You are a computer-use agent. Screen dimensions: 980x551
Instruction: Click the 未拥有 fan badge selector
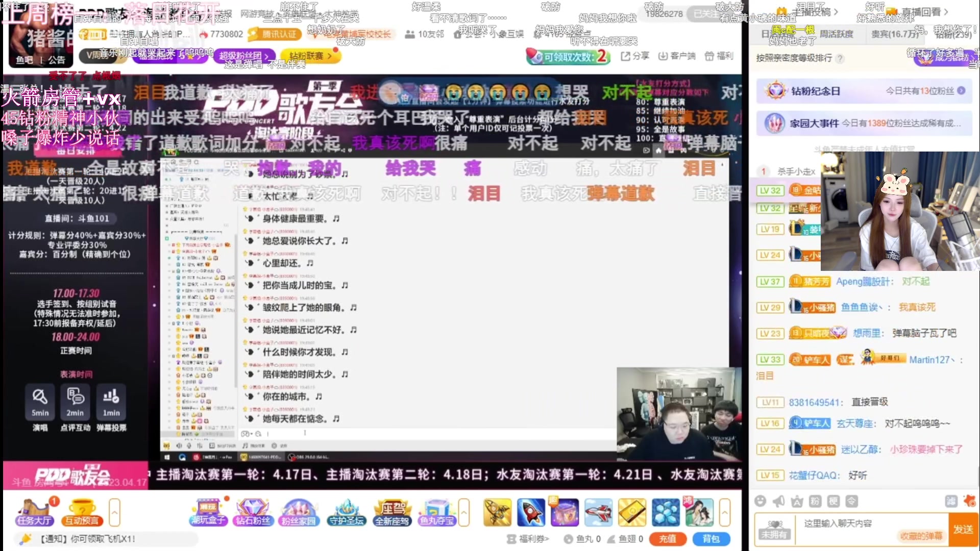tap(775, 530)
